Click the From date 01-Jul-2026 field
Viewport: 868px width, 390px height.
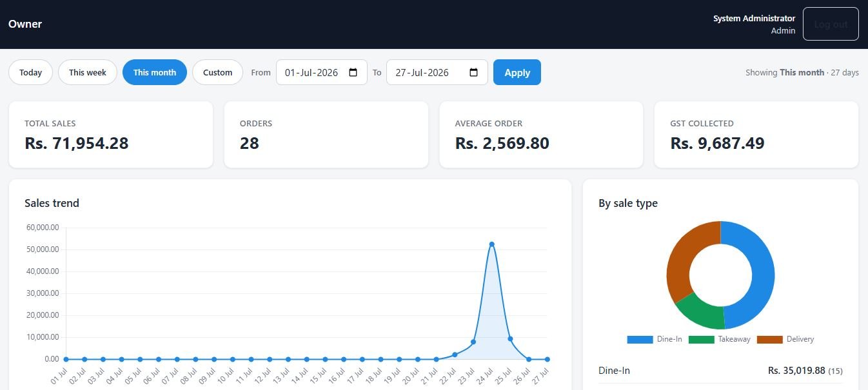point(322,72)
